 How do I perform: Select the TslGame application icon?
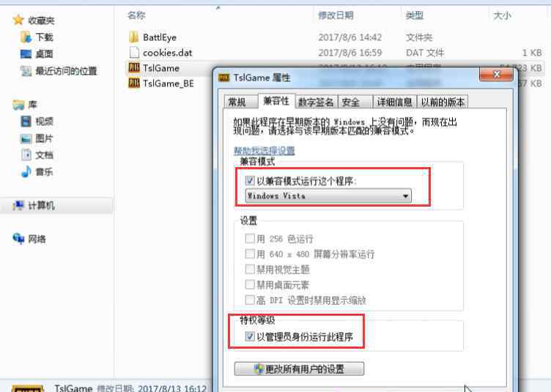click(134, 67)
